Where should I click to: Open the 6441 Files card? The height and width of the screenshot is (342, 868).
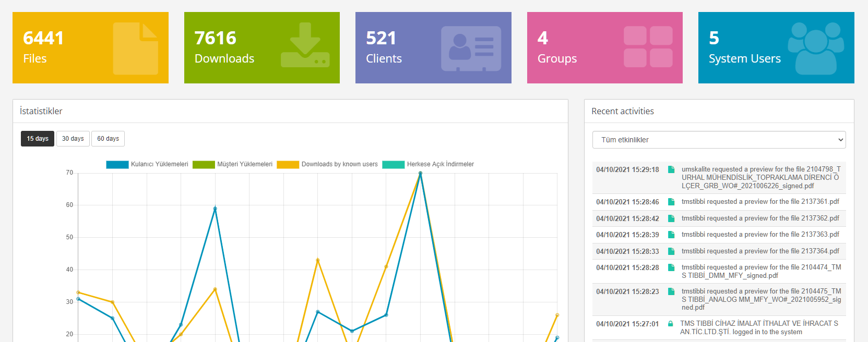pyautogui.click(x=90, y=47)
